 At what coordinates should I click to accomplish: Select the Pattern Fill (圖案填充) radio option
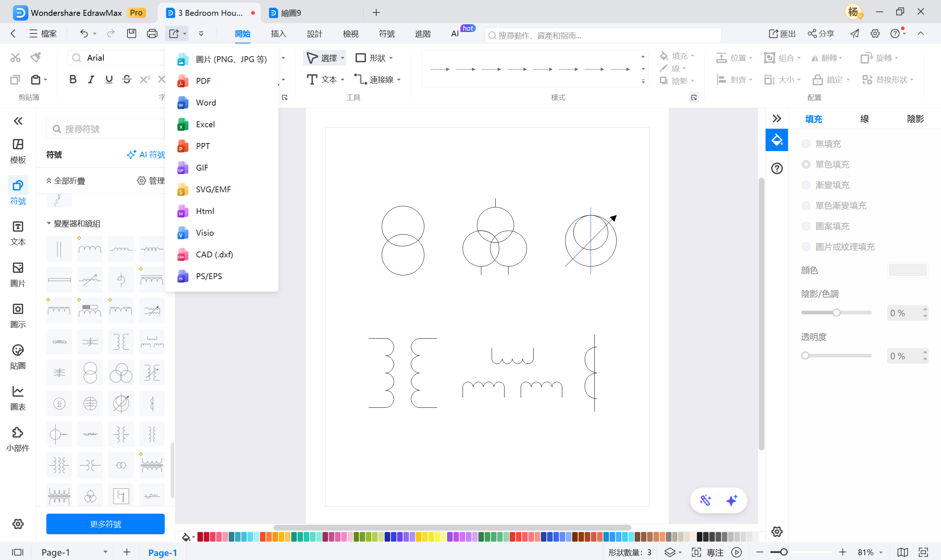tap(806, 226)
